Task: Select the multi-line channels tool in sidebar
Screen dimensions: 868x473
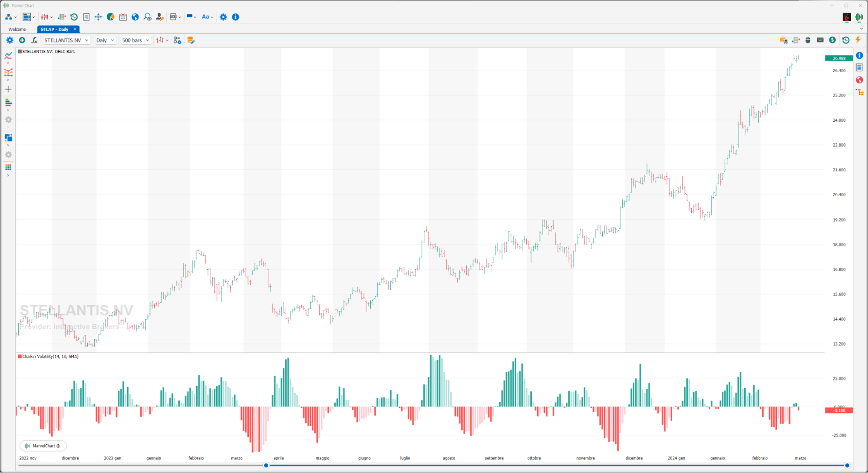Action: coord(8,72)
